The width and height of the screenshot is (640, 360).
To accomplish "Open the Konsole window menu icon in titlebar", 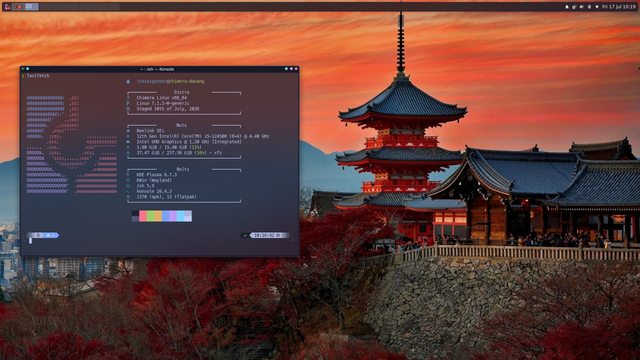I will click(x=23, y=69).
